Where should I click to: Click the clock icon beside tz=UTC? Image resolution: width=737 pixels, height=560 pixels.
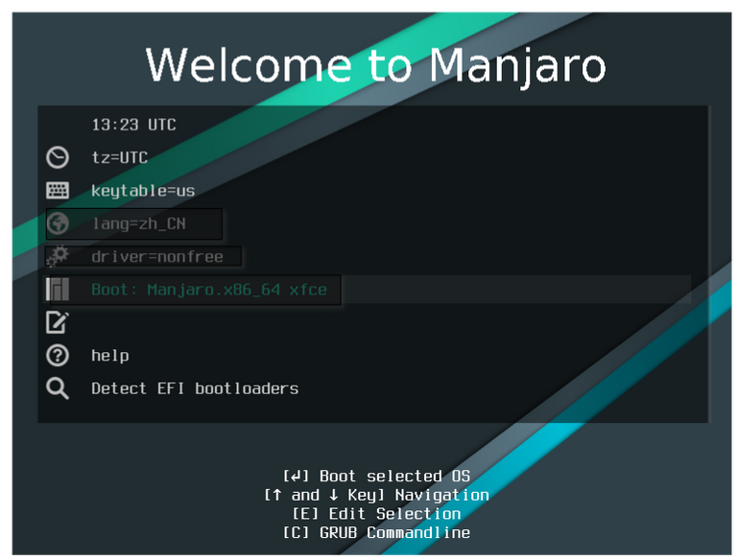(x=58, y=157)
